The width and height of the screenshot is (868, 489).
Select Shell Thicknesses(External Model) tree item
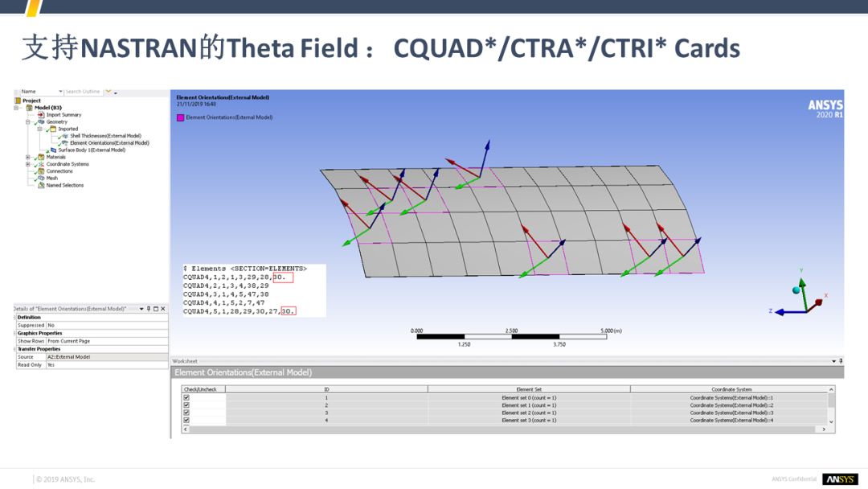[105, 136]
